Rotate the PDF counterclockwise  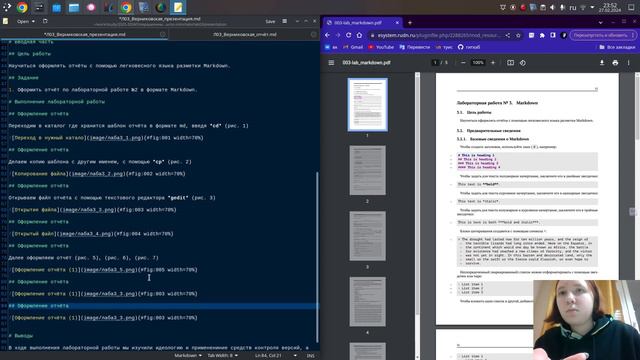click(x=523, y=63)
